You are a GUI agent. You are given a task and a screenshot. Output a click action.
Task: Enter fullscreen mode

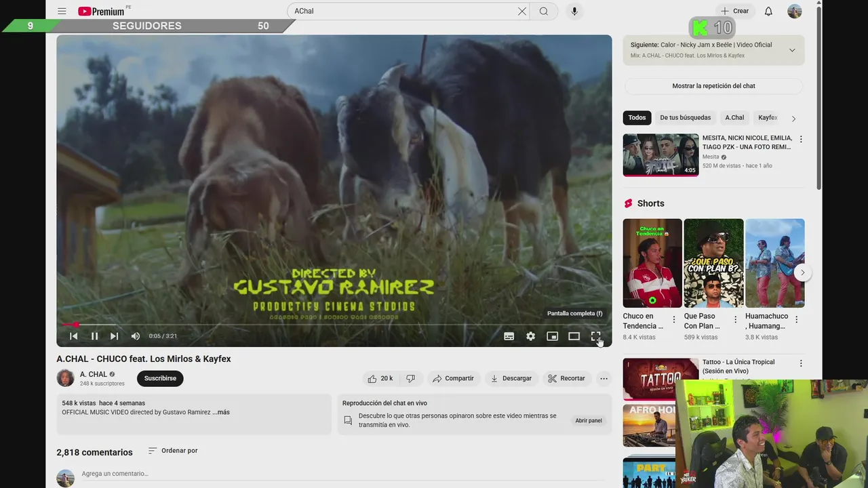pyautogui.click(x=595, y=336)
